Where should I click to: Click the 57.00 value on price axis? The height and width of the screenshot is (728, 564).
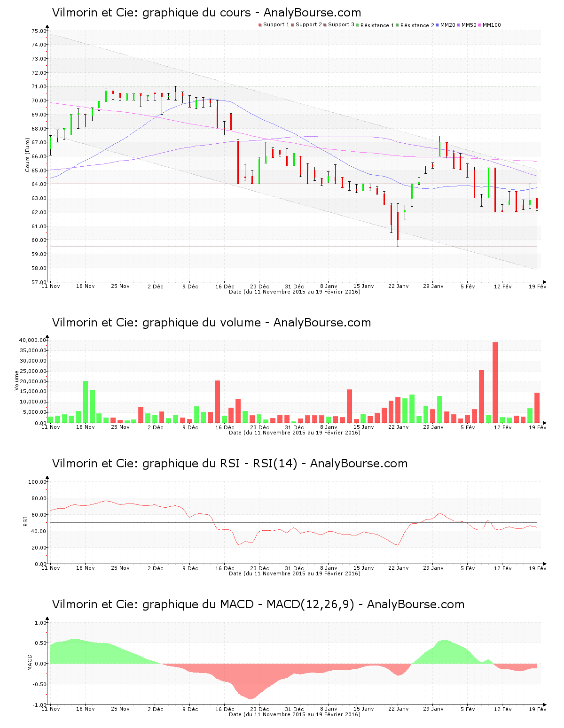tap(39, 282)
